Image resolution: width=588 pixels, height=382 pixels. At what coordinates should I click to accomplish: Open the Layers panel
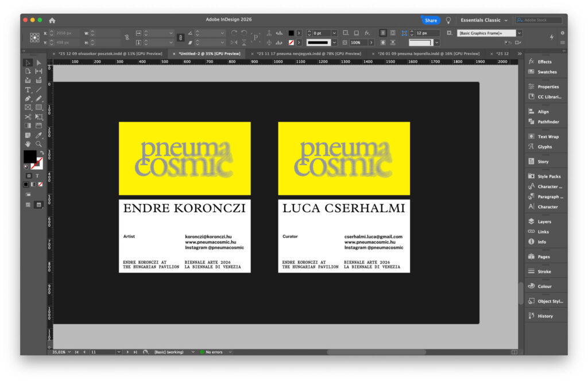pyautogui.click(x=544, y=221)
